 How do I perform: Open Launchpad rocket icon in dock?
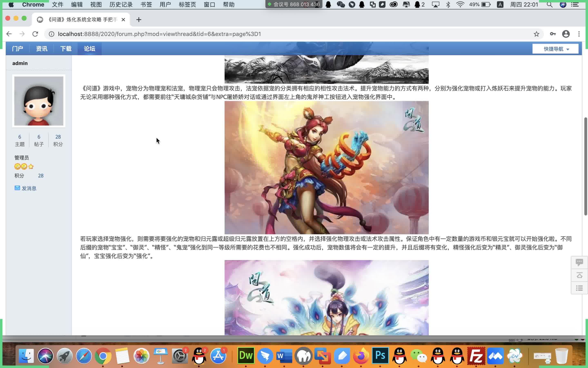[x=65, y=356]
